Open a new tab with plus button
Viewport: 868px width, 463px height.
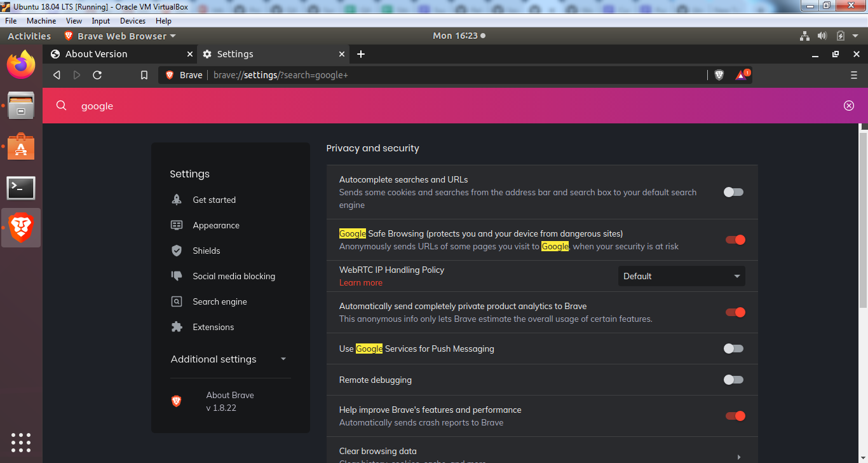point(361,54)
